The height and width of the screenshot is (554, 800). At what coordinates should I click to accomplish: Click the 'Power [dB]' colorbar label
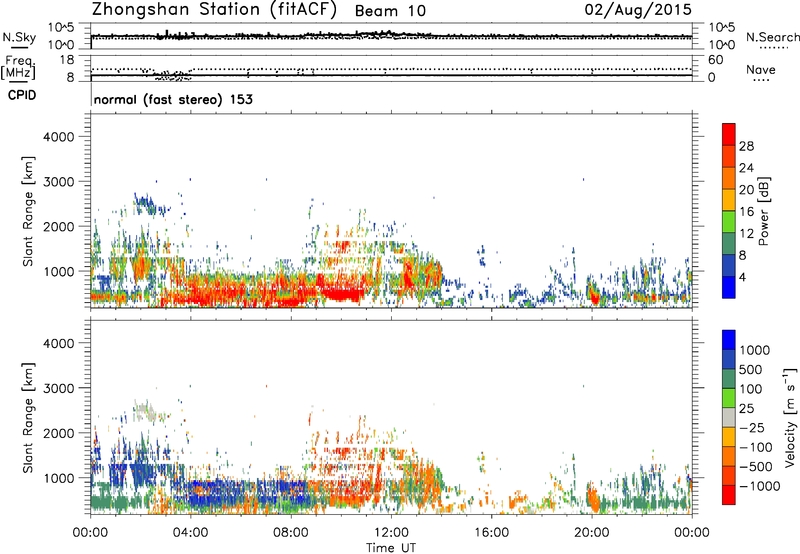(x=764, y=211)
